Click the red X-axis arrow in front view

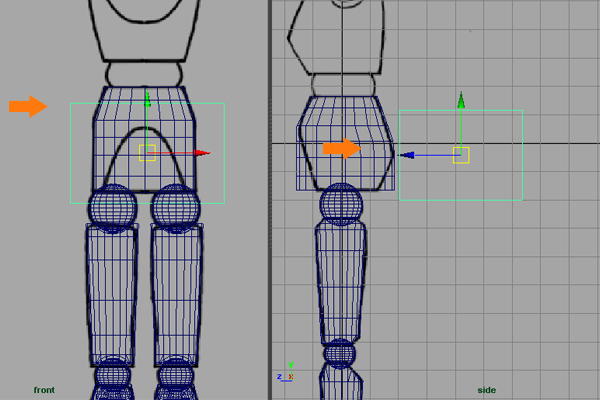tap(202, 153)
